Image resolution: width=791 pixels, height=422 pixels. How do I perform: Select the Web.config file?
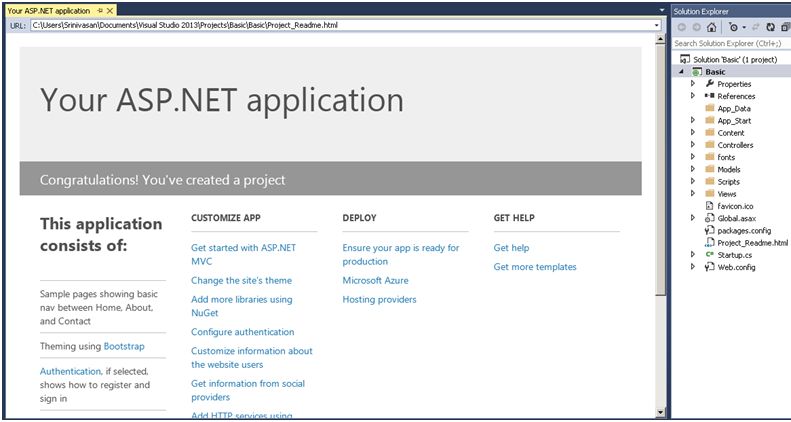pos(736,267)
